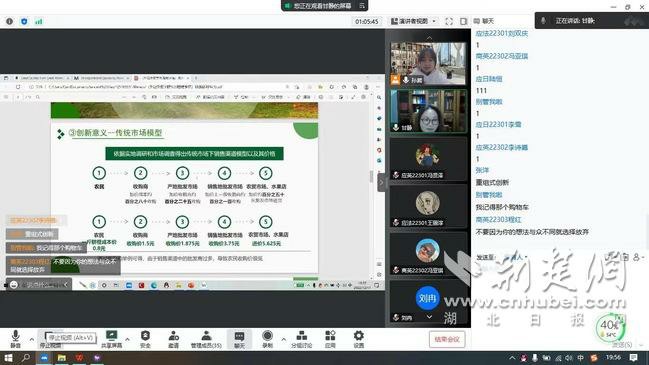This screenshot has width=649, height=365.
Task: Open the 安全 security shield icon
Action: point(145,339)
